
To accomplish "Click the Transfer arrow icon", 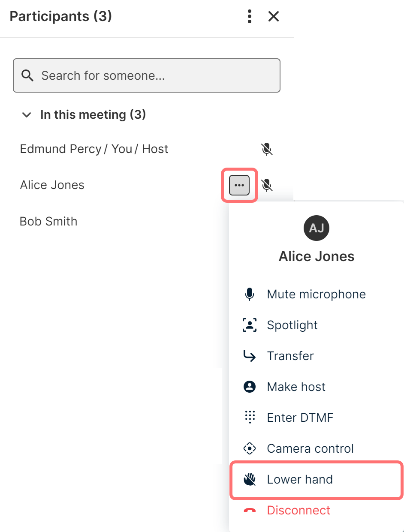I will (x=250, y=356).
